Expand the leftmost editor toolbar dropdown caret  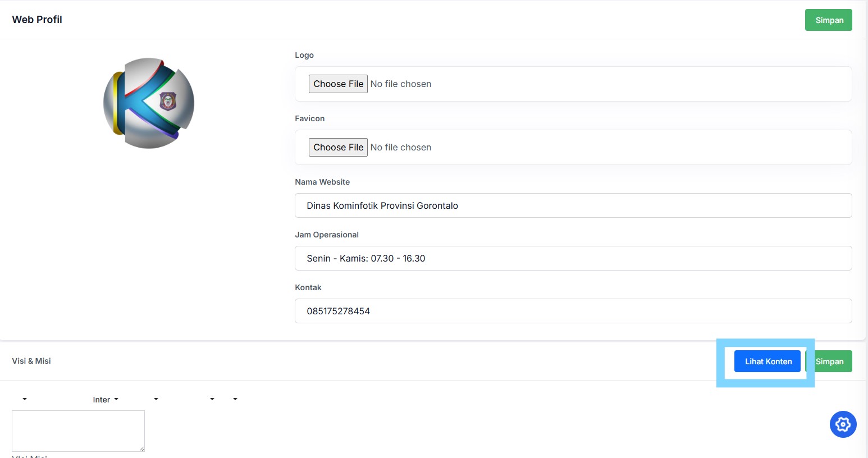(x=25, y=399)
